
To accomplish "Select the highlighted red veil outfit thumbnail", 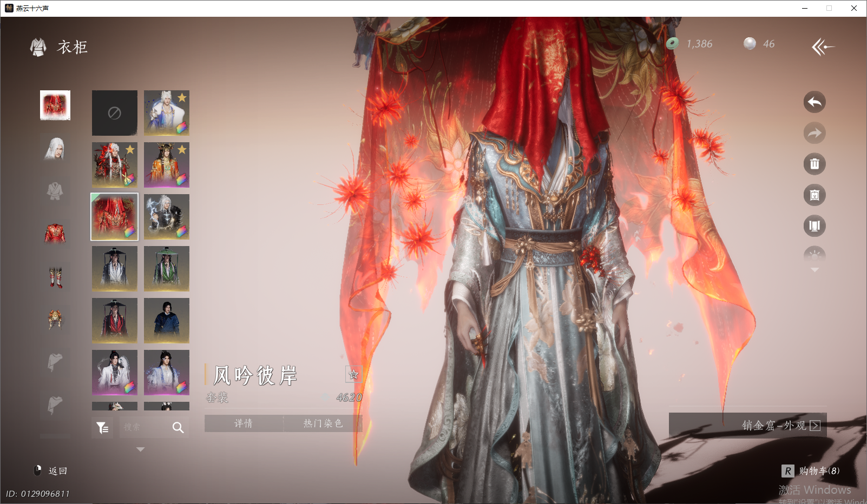I will (115, 217).
